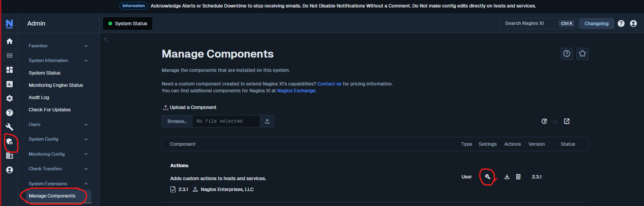
Task: Open Monitoring Engine Status menu item
Action: click(56, 85)
